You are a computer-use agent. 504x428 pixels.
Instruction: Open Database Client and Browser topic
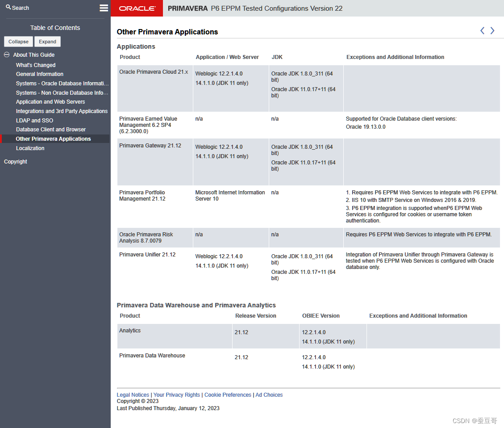click(51, 129)
